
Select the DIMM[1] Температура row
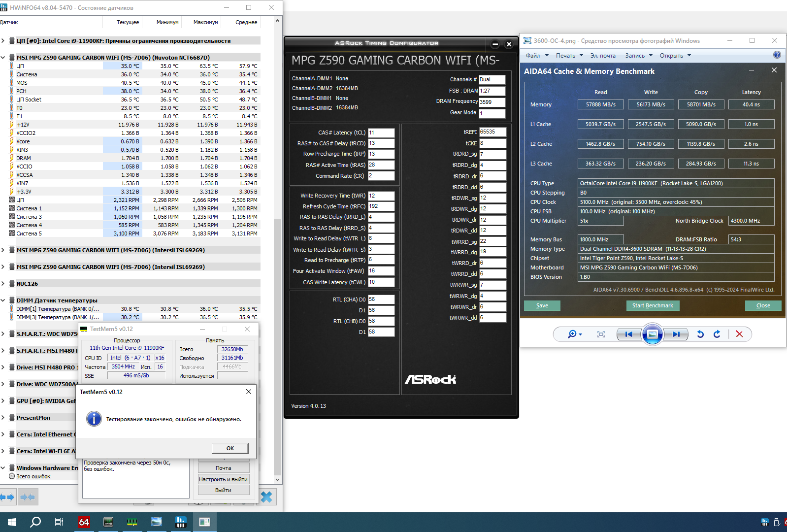coord(130,309)
